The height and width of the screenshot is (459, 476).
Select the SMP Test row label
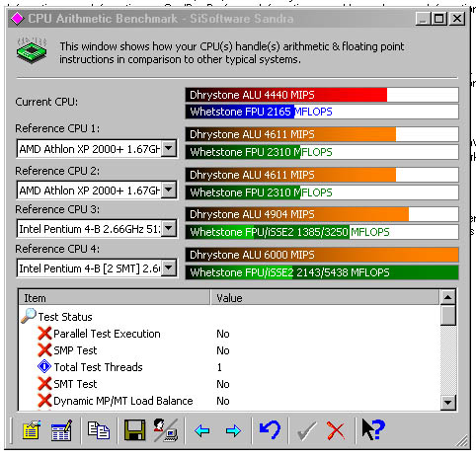coord(75,350)
